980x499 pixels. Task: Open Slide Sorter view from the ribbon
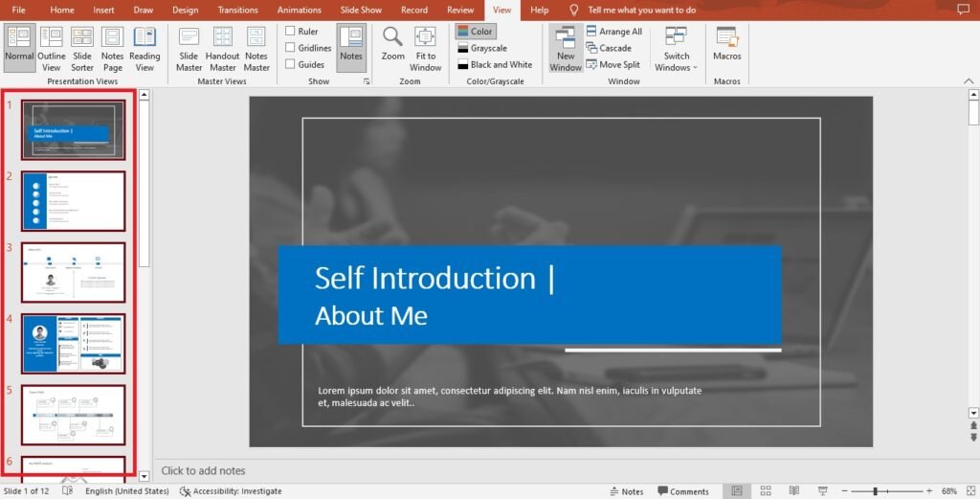[x=82, y=49]
